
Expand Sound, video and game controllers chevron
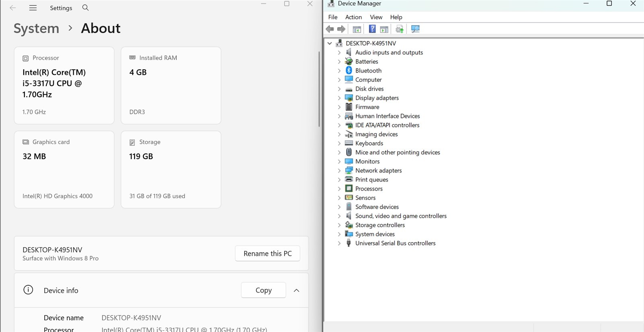(x=339, y=216)
